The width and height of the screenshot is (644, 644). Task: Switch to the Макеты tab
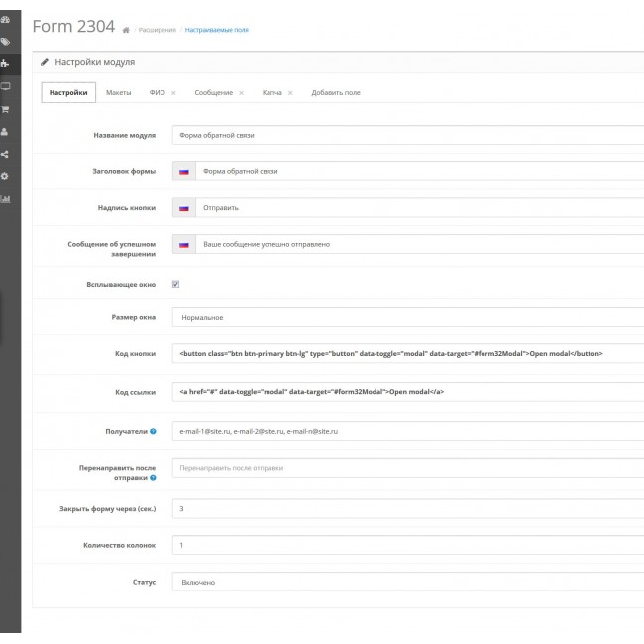point(118,92)
